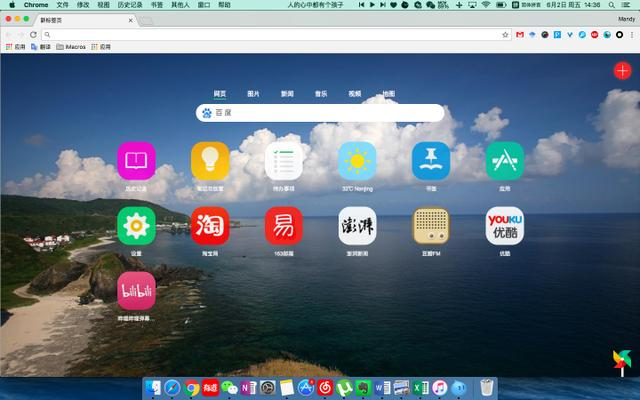Viewport: 640px width, 400px height.
Task: Open the 其他人 menu
Action: [x=180, y=5]
